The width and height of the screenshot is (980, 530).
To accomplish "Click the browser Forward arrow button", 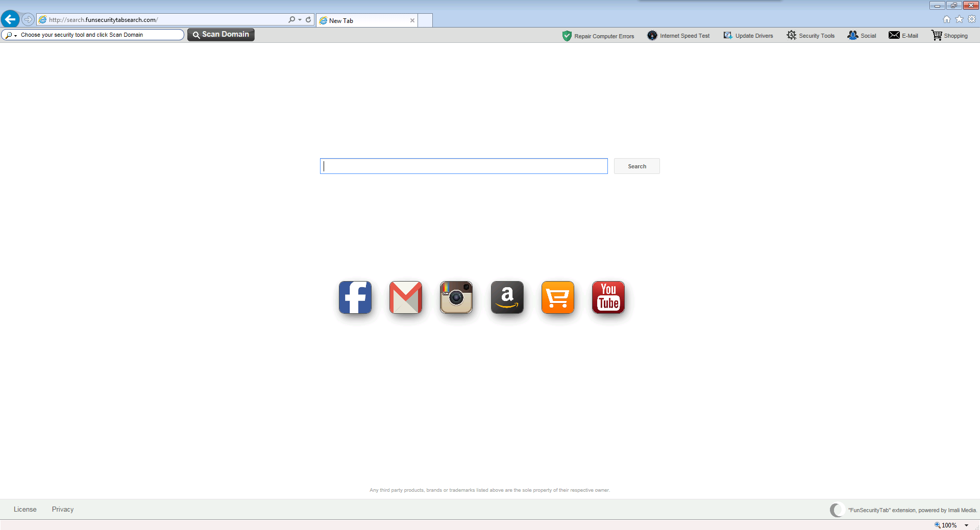I will point(28,19).
